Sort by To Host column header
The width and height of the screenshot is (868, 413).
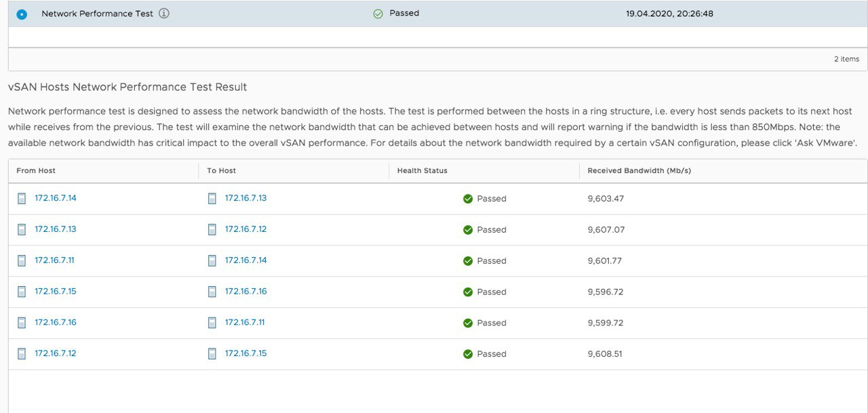[222, 171]
